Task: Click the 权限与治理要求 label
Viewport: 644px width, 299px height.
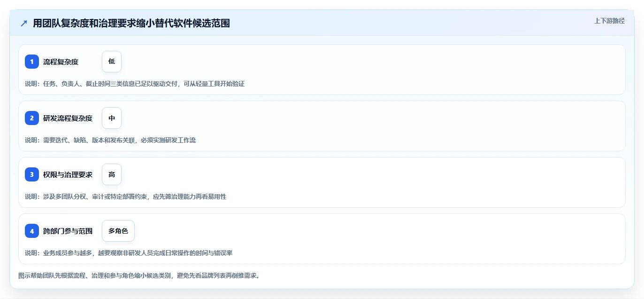Action: tap(68, 174)
